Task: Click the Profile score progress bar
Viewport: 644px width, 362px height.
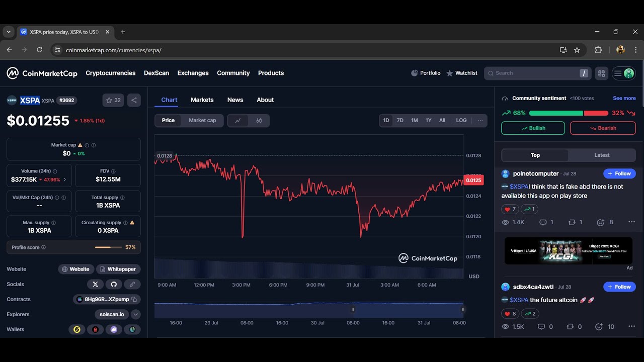Action: tap(109, 247)
